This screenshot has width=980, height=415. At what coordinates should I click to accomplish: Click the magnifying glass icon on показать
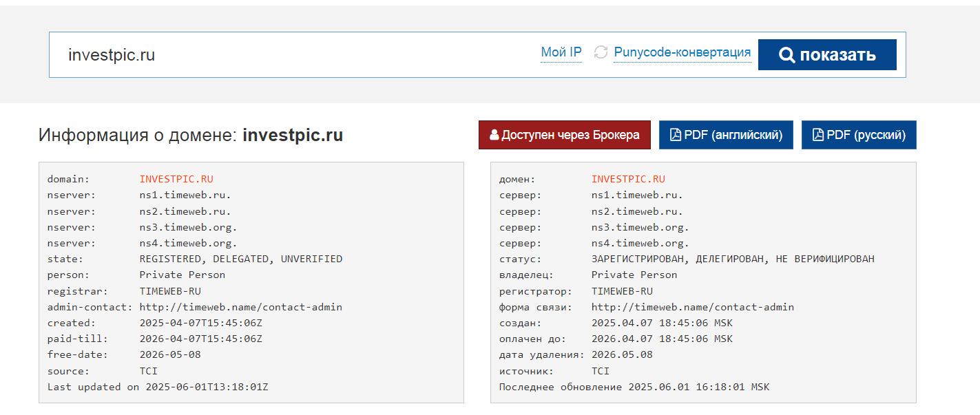tap(786, 55)
